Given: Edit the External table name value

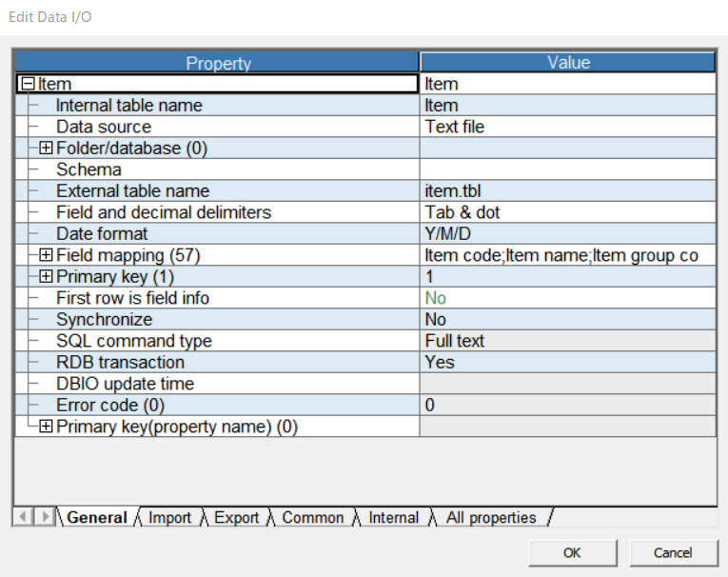Looking at the screenshot, I should [566, 190].
